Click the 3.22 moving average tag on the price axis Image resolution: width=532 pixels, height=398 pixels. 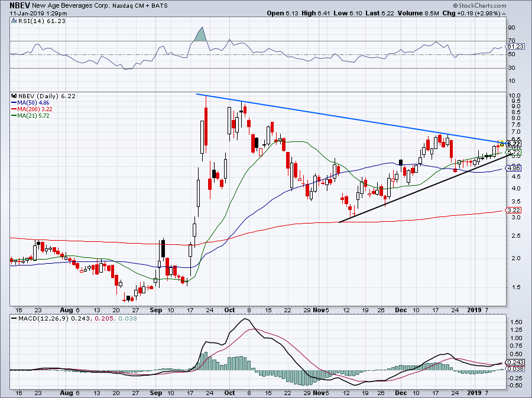[x=514, y=211]
